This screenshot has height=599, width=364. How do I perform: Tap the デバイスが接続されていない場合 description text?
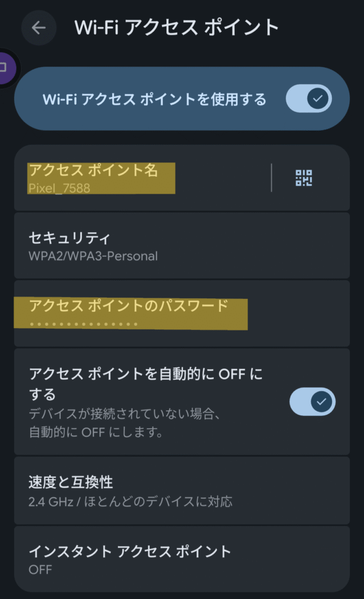click(123, 414)
